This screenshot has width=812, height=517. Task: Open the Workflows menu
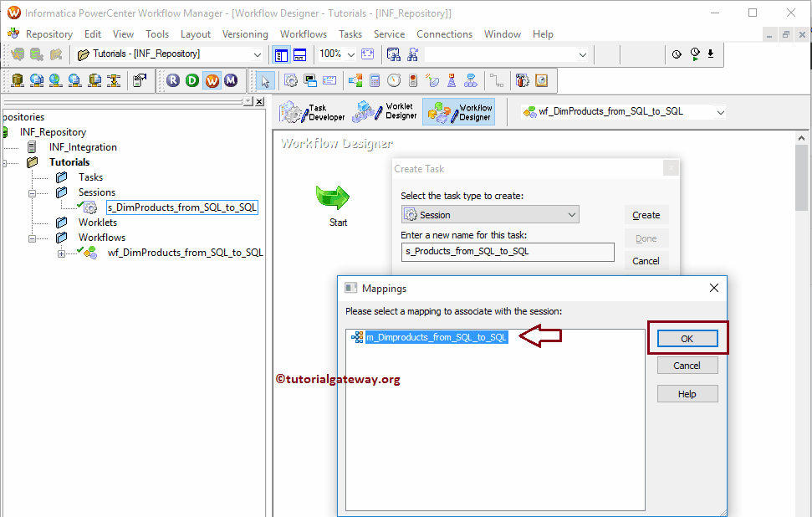pos(304,34)
